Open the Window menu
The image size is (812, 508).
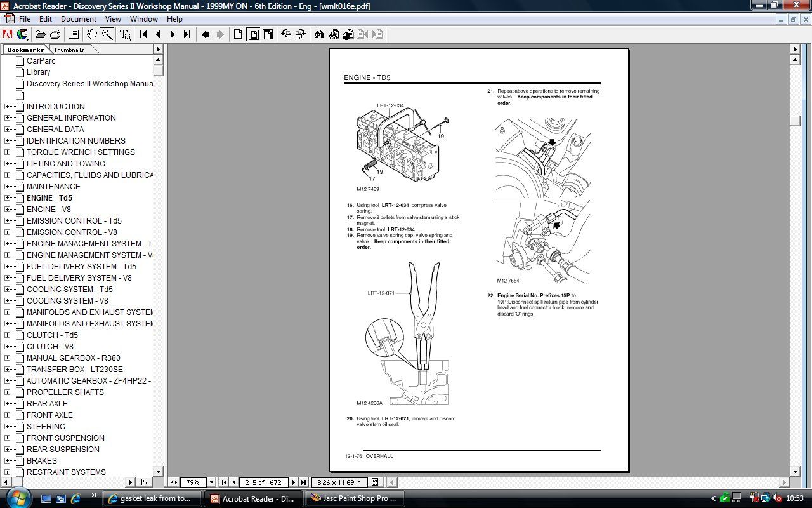pyautogui.click(x=144, y=19)
